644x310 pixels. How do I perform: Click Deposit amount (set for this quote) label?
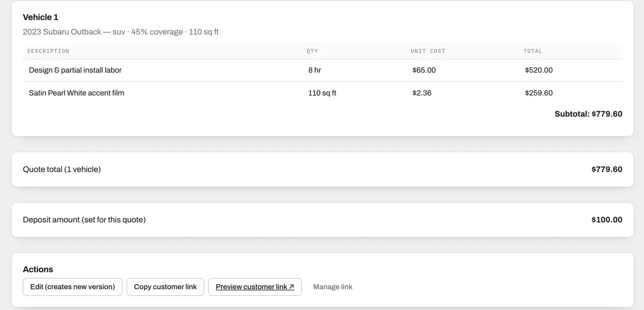84,220
